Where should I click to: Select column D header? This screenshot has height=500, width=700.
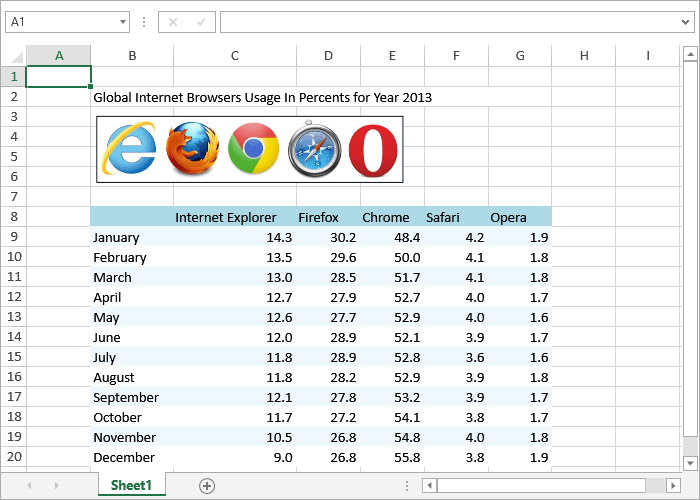click(328, 55)
